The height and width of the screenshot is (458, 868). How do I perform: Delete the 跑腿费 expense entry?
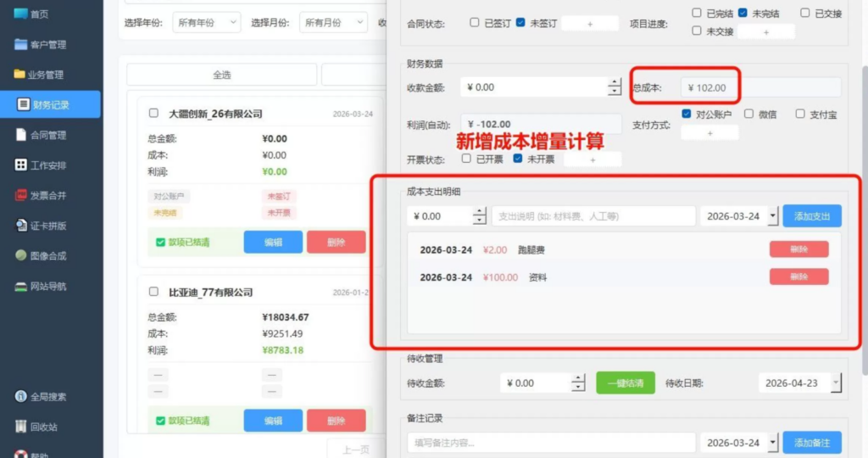(x=798, y=249)
